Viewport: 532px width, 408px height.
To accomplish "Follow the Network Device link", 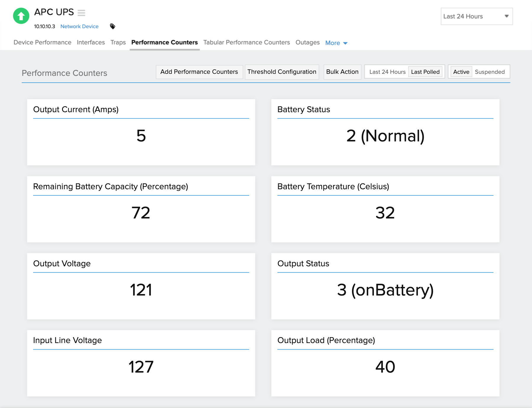I will click(x=79, y=26).
